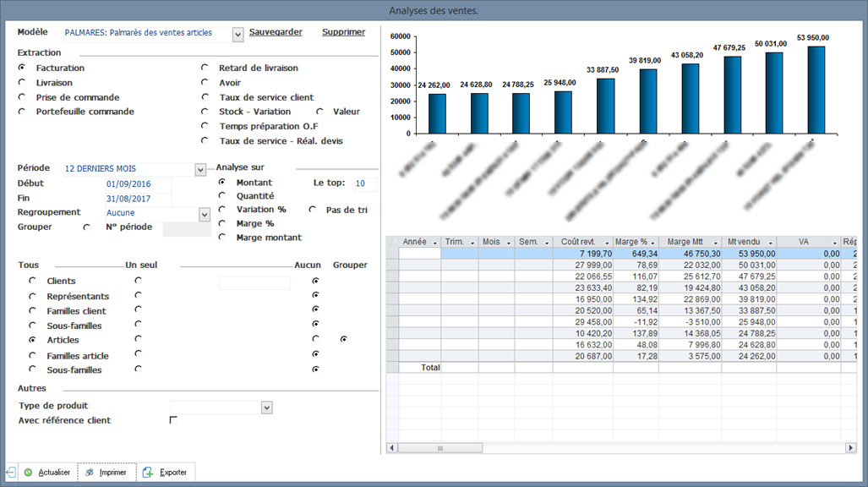The image size is (868, 487).
Task: Open the Coût revt. column filter arrow
Action: 608,243
